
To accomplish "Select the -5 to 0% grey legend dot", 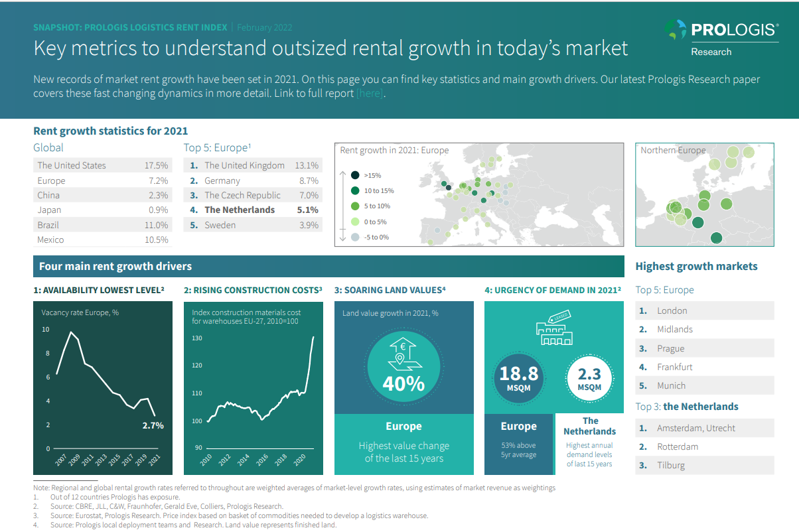I will pos(355,237).
